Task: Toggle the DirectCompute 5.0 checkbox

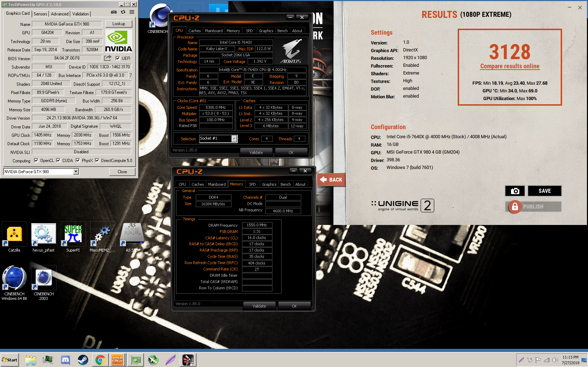Action: pos(97,160)
